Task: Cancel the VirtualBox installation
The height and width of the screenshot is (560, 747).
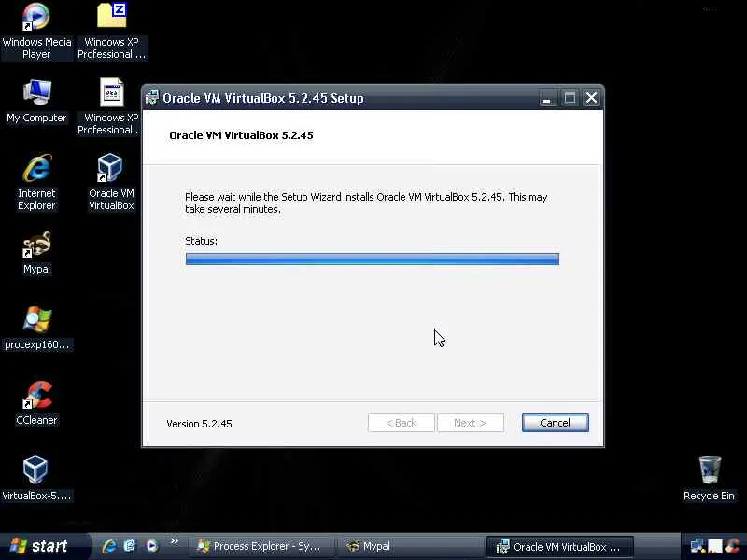Action: (x=555, y=423)
